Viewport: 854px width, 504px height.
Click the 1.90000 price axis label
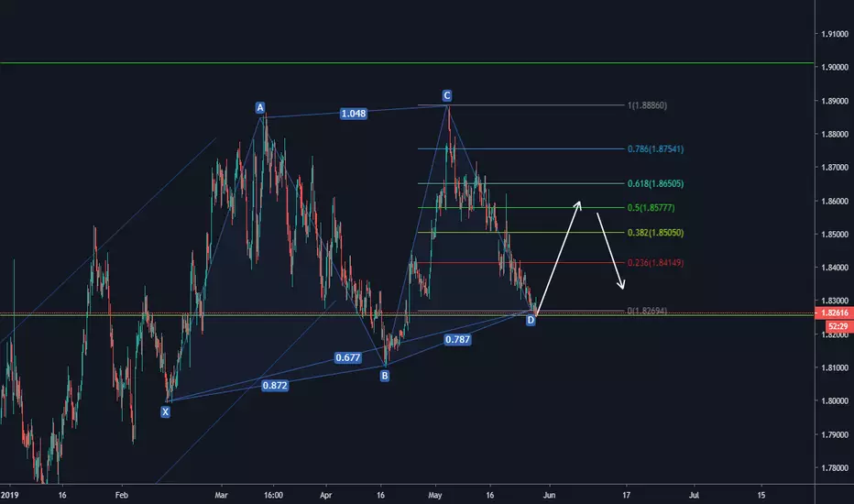point(835,67)
